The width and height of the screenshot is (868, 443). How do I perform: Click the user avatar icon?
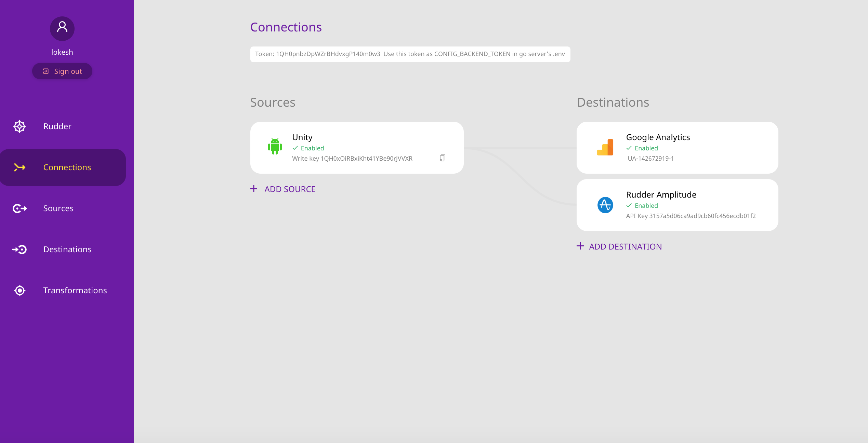62,28
